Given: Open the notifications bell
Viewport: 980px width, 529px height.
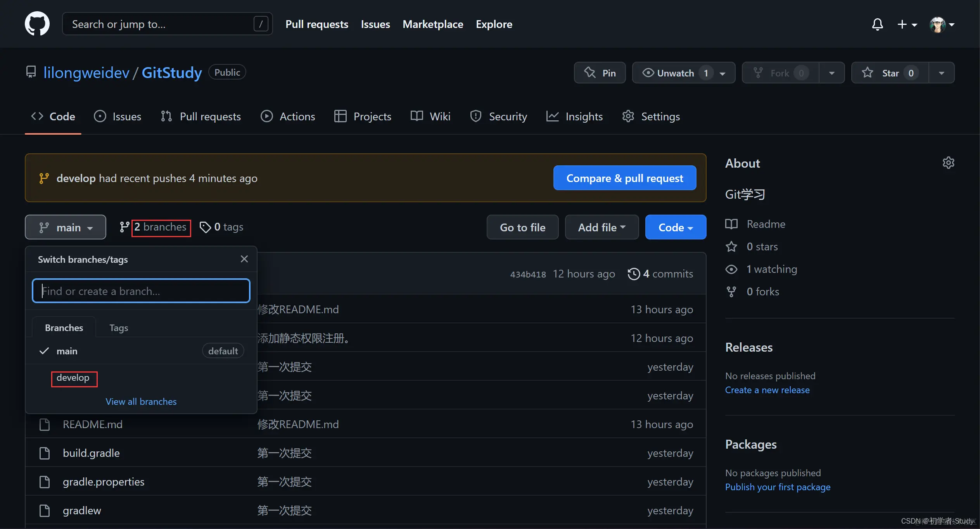Looking at the screenshot, I should (877, 24).
